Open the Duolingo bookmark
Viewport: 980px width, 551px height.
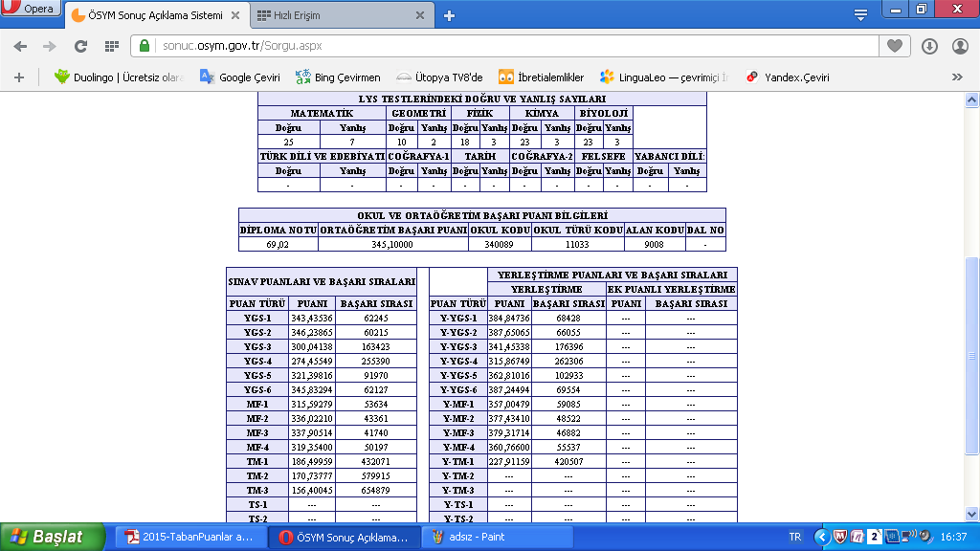pyautogui.click(x=119, y=77)
